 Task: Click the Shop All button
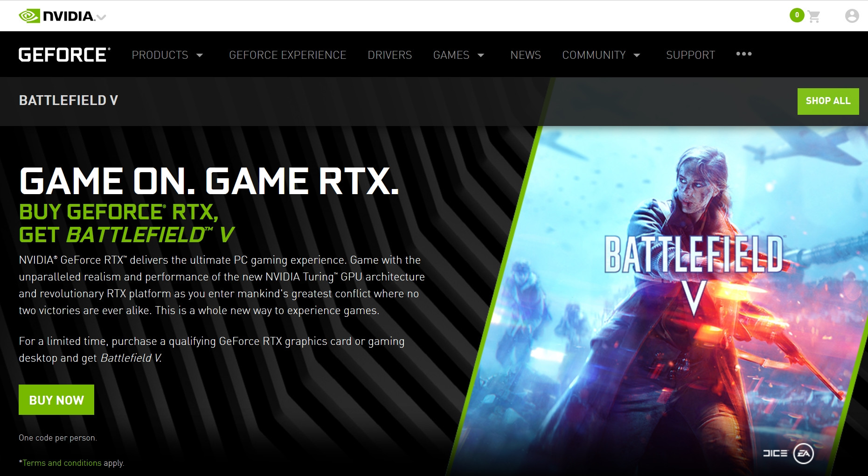pyautogui.click(x=828, y=101)
